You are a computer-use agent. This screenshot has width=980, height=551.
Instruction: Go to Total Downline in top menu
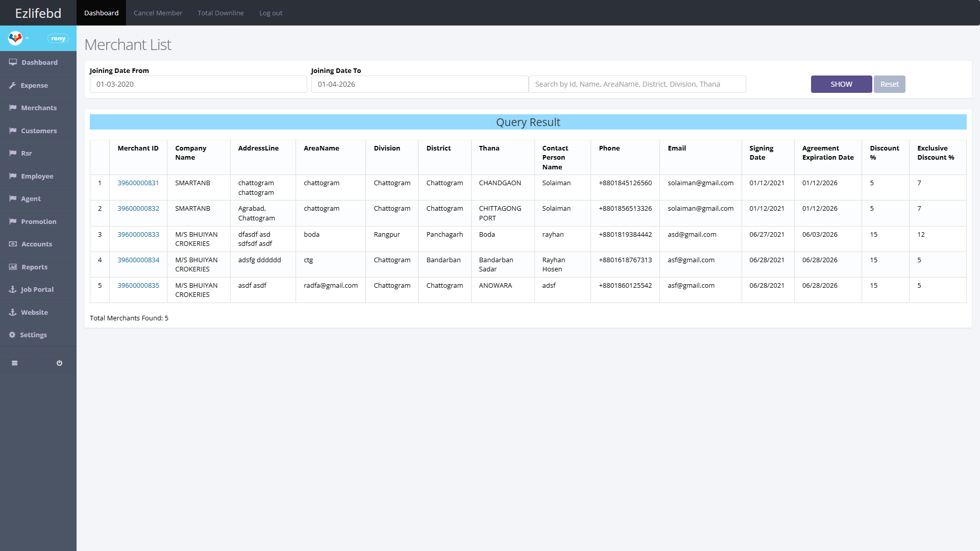coord(220,13)
